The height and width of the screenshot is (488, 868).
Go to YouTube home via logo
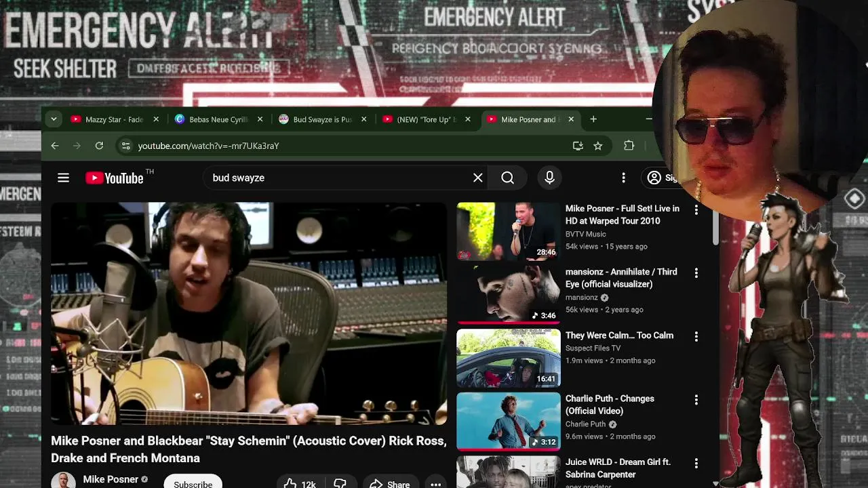[x=115, y=178]
